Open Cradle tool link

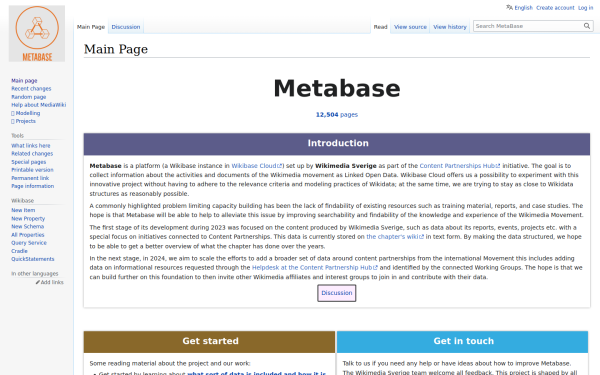click(x=19, y=251)
